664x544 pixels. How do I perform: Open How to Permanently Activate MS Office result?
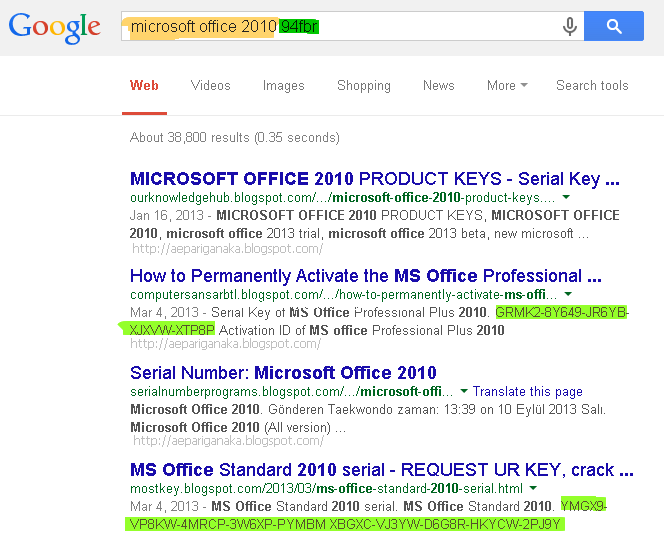(x=366, y=276)
